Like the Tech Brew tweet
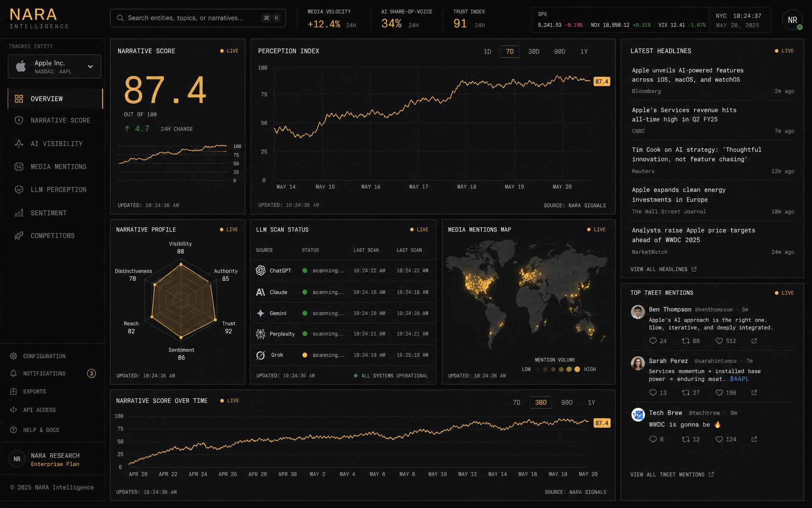 coord(719,439)
